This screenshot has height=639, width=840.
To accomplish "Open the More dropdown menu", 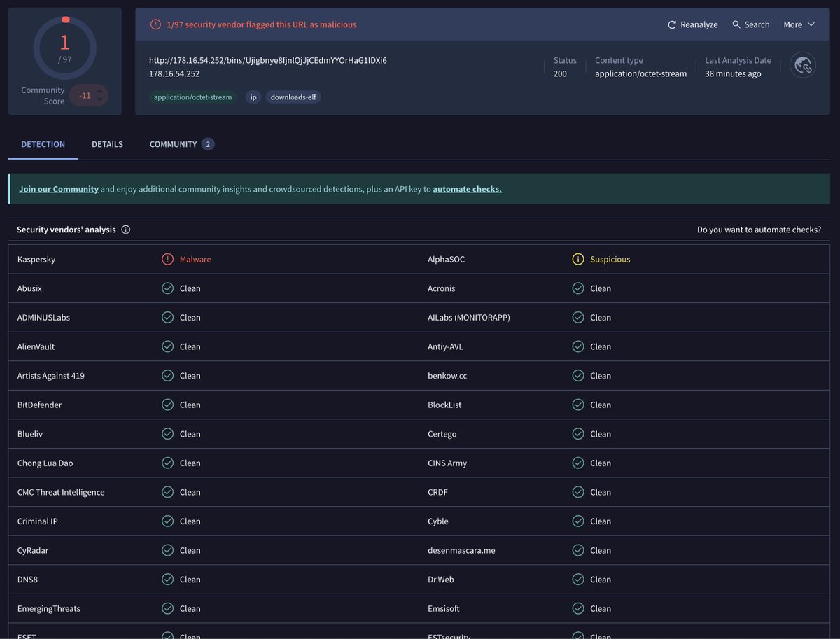I will pyautogui.click(x=799, y=24).
